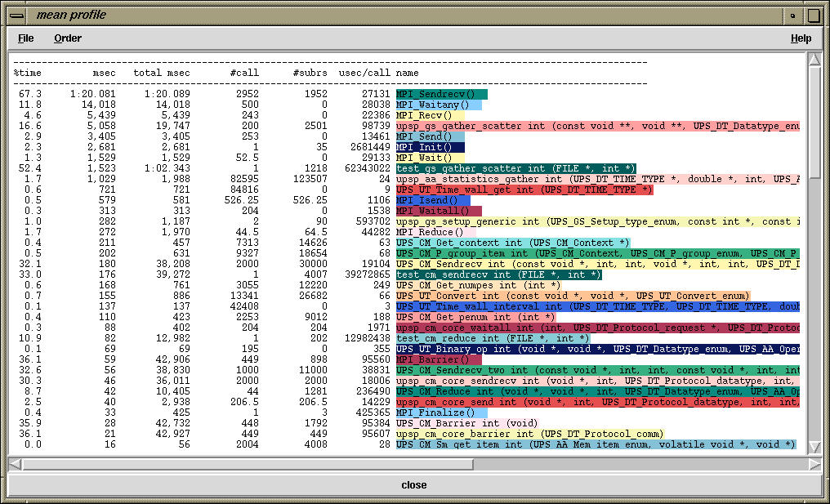Viewport: 830px width, 504px height.
Task: Click the mean profile window title
Action: [x=71, y=15]
